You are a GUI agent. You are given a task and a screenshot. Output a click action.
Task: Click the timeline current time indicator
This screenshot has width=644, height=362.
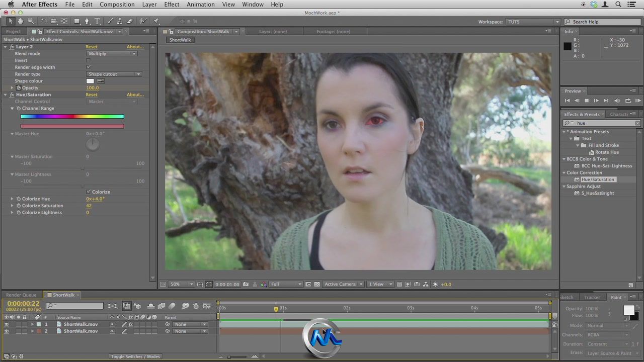click(x=276, y=309)
